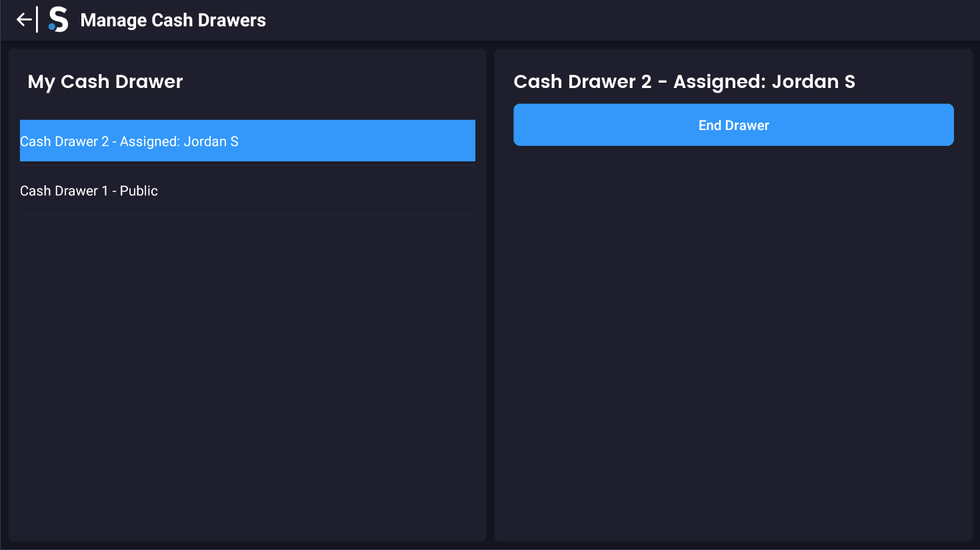
Task: Click the right panel Cash Drawer 2 heading
Action: pyautogui.click(x=684, y=81)
